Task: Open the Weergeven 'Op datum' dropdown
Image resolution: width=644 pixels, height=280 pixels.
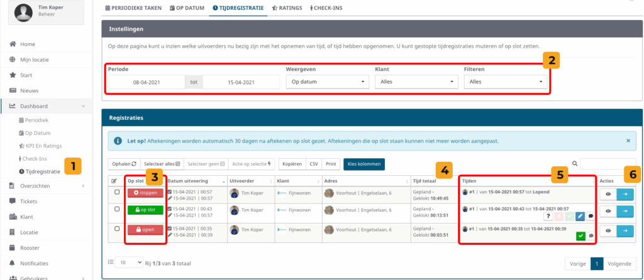Action: 327,82
